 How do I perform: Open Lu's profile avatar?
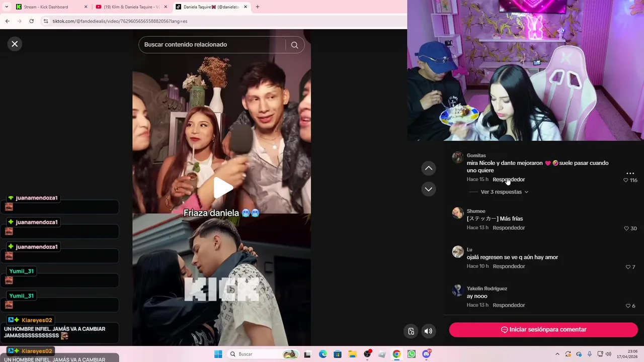click(457, 252)
